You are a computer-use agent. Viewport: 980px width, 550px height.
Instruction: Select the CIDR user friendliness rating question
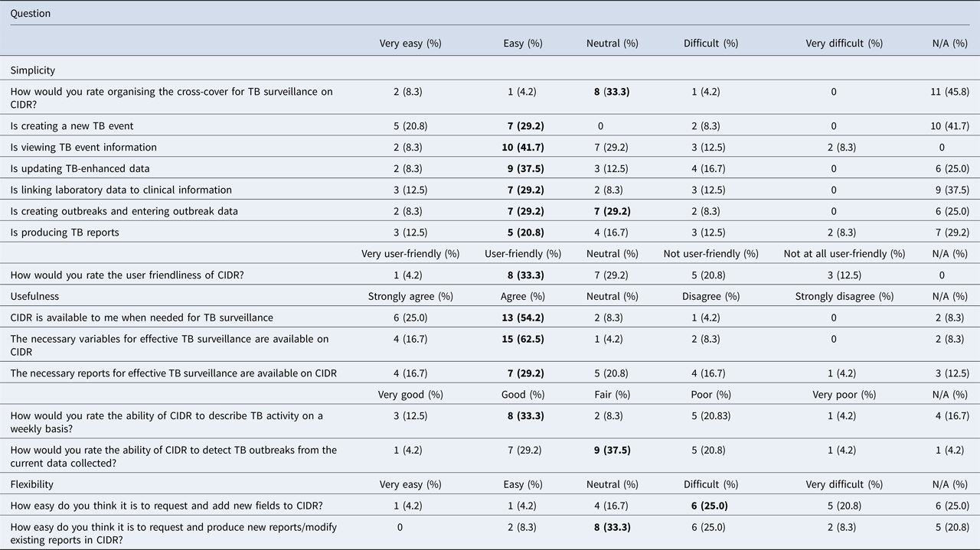click(x=127, y=275)
